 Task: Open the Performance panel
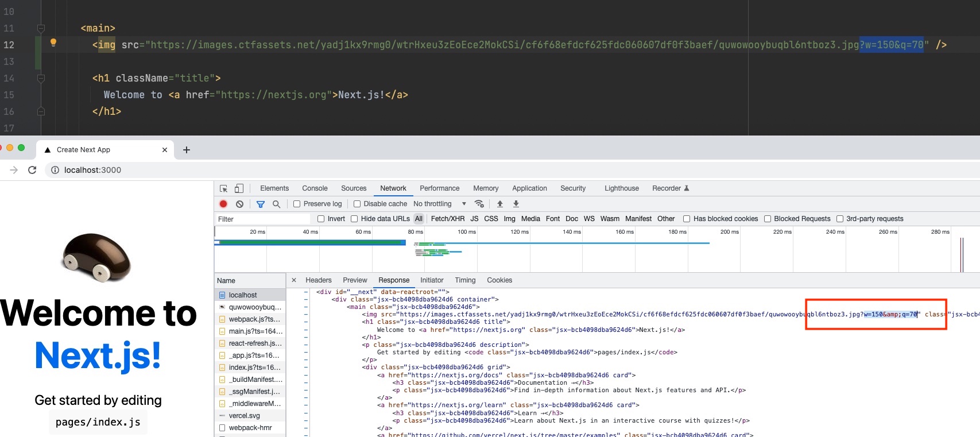coord(439,188)
